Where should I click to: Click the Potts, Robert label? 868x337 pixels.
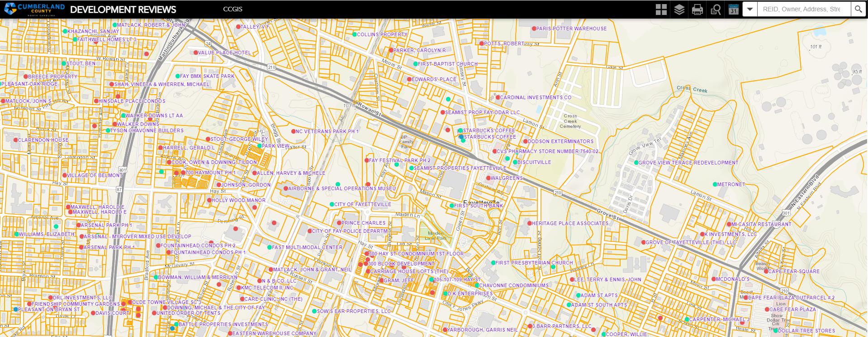[505, 43]
